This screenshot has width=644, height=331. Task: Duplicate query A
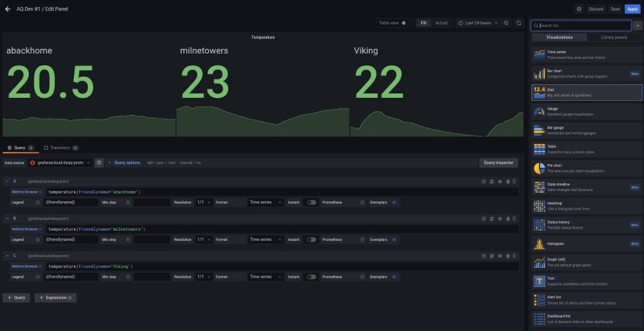point(492,181)
